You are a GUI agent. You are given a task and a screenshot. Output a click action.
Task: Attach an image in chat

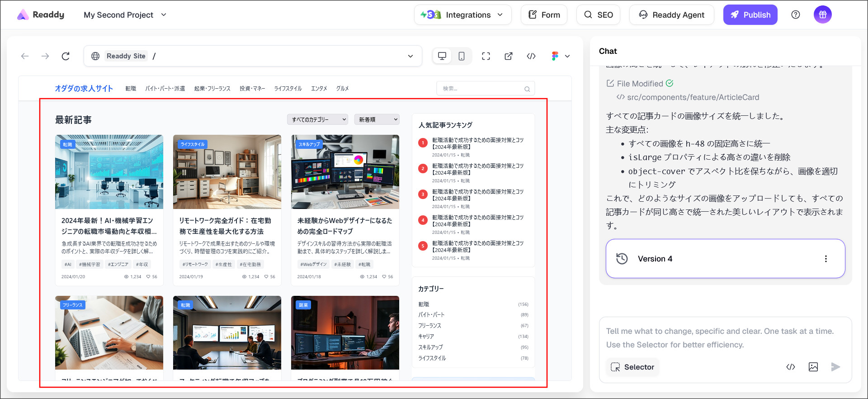pos(813,367)
